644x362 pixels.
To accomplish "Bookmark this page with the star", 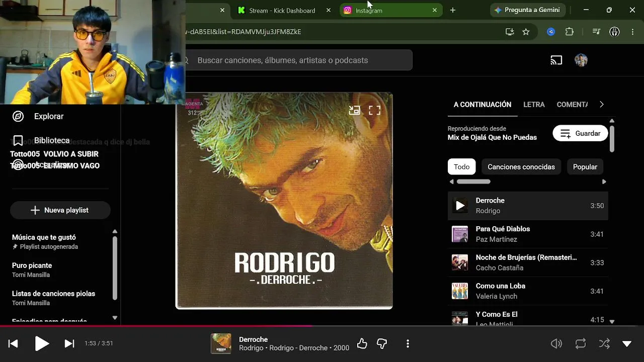I will coord(526,32).
